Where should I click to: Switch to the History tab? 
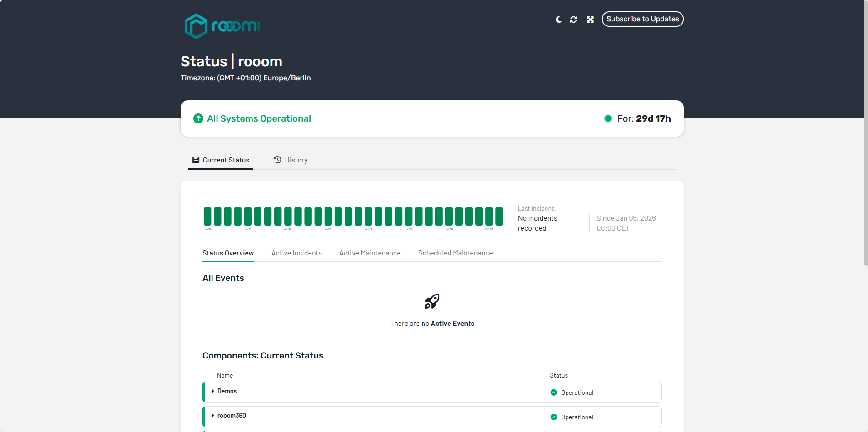[291, 160]
